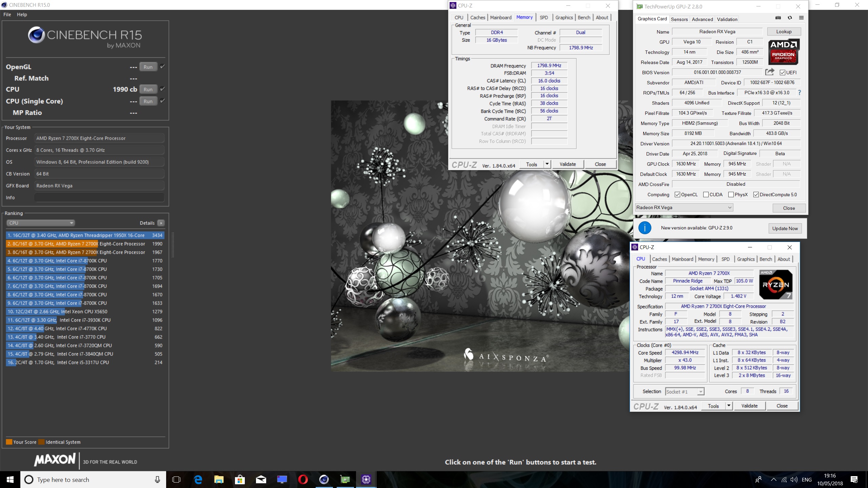Click BIOS export share icon in GPU-Z
Screen dimensions: 868x488
[770, 72]
